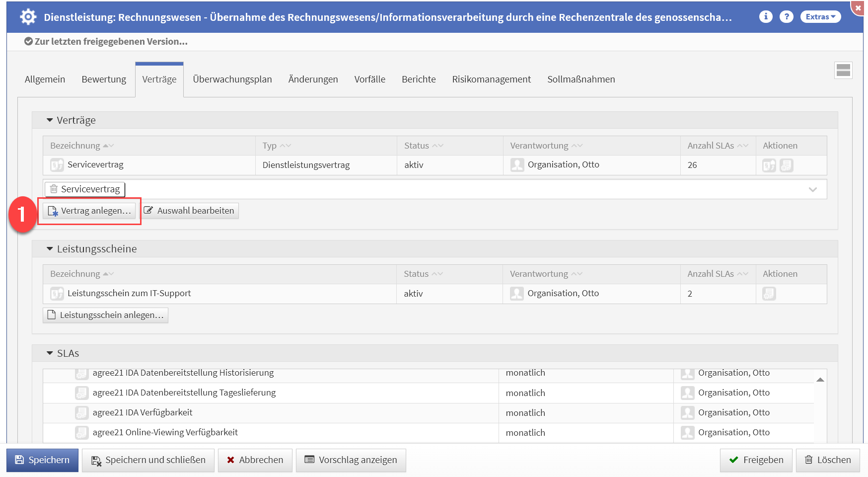868x477 pixels.
Task: Open the help question mark icon
Action: point(786,16)
